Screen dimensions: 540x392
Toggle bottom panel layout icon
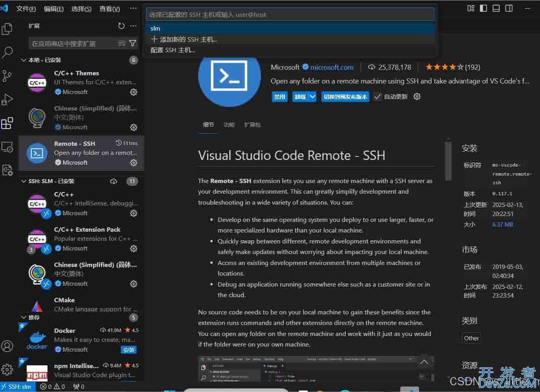click(x=496, y=8)
